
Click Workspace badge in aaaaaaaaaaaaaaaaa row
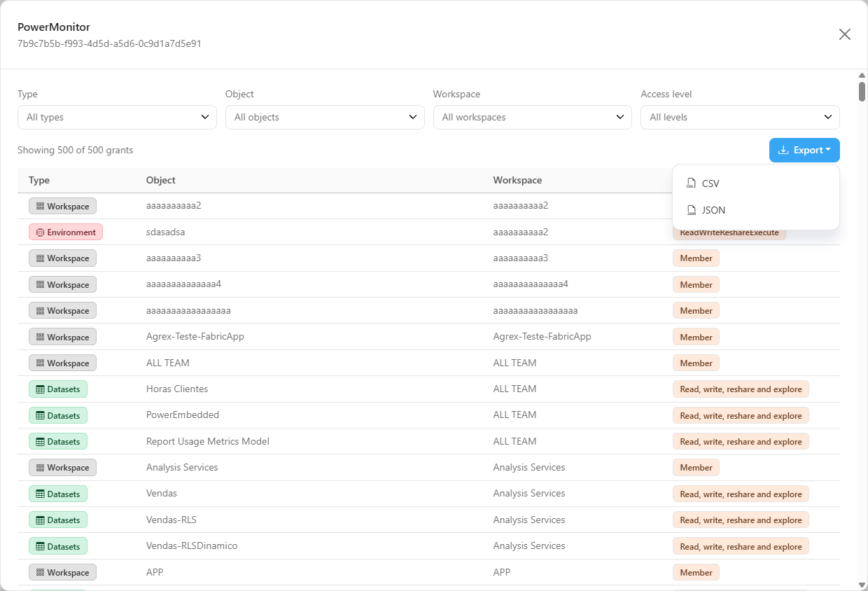point(62,310)
